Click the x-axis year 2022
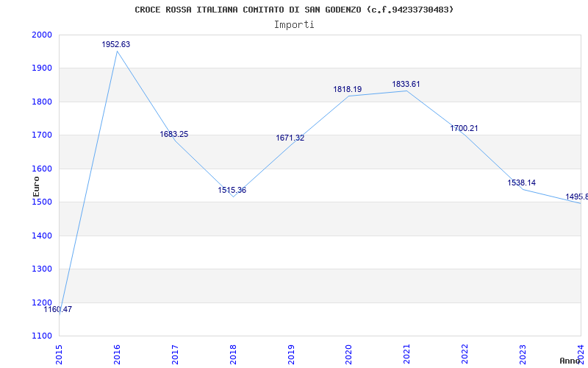Screen dimensions: 588x368 coord(465,354)
